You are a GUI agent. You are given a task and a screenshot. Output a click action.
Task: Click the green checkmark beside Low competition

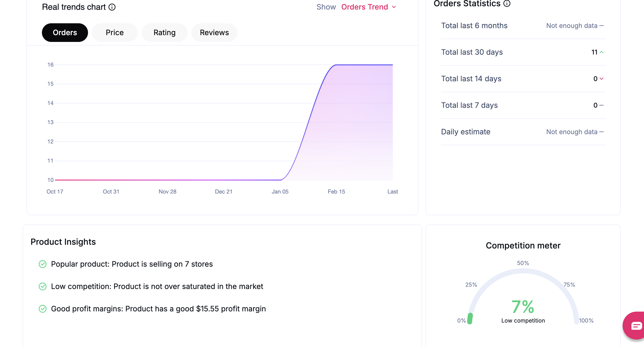pyautogui.click(x=43, y=286)
